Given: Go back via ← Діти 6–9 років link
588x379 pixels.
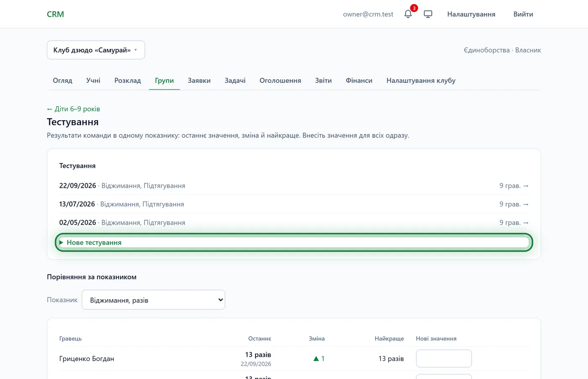Looking at the screenshot, I should click(x=73, y=109).
